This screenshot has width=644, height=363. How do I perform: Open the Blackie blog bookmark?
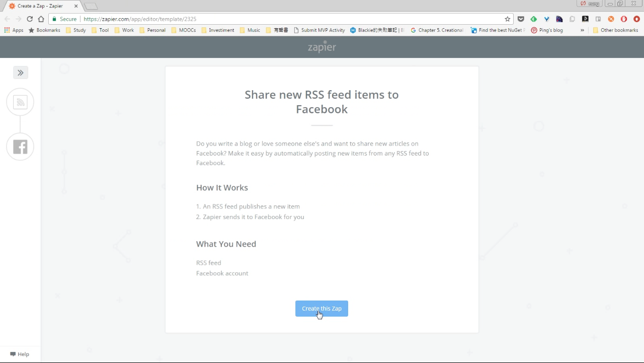point(377,30)
